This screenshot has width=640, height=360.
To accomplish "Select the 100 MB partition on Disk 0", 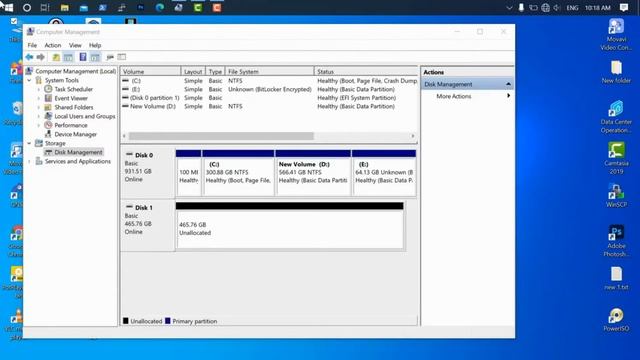I will (188, 173).
